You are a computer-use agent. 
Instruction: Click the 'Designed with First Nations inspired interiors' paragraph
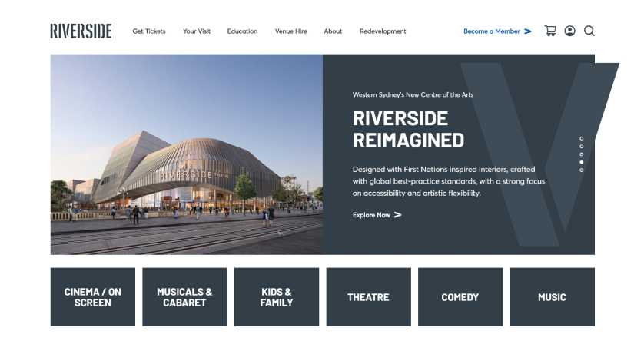pos(449,181)
